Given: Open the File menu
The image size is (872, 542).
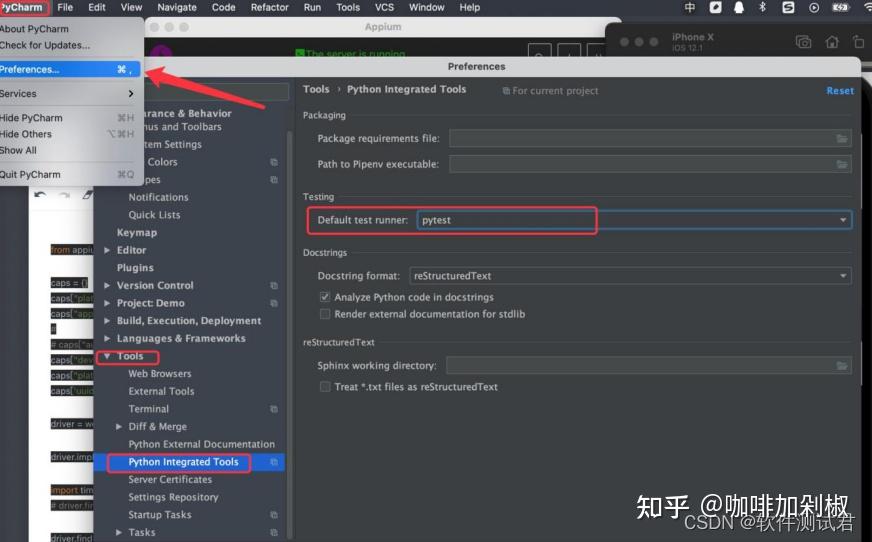Looking at the screenshot, I should coord(65,8).
